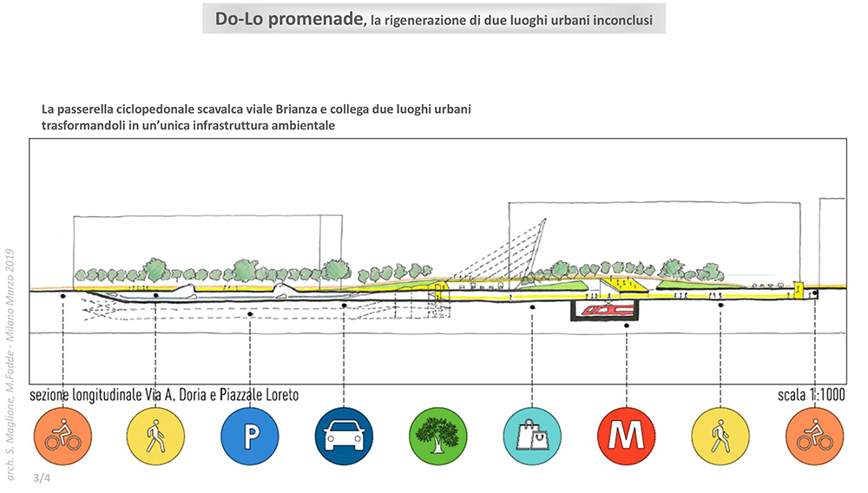Click the bicycle icon below 'scala 1:1000'

[814, 436]
